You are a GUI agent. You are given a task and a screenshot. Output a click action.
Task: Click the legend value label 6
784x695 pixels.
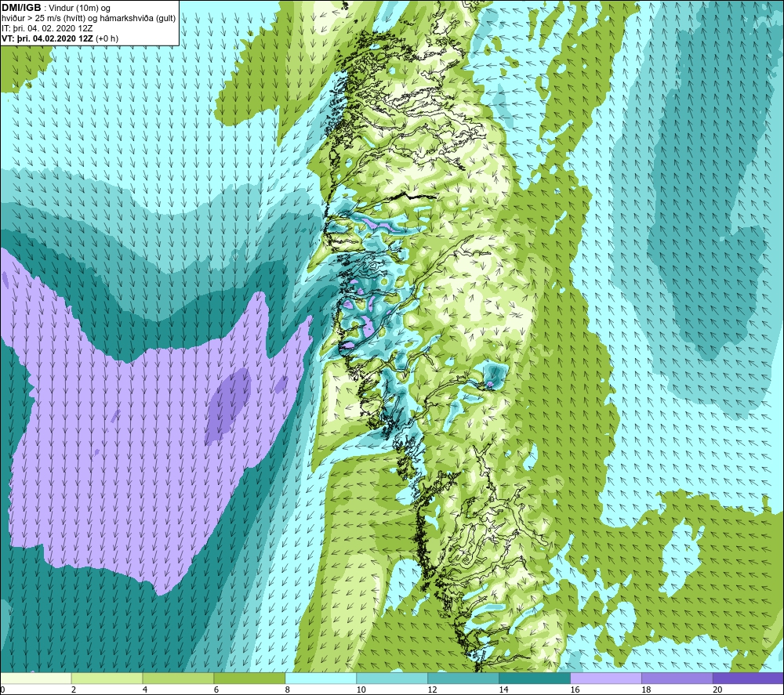click(216, 690)
